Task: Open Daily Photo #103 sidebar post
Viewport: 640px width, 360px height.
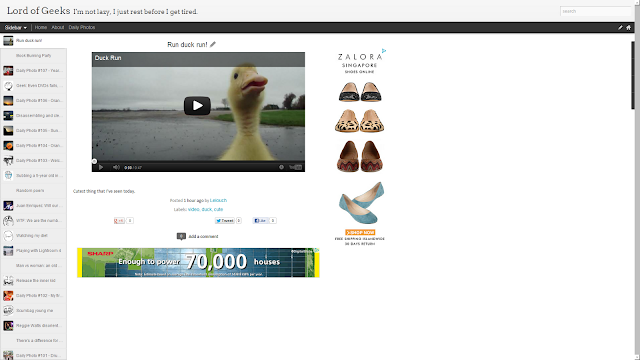Action: point(33,160)
